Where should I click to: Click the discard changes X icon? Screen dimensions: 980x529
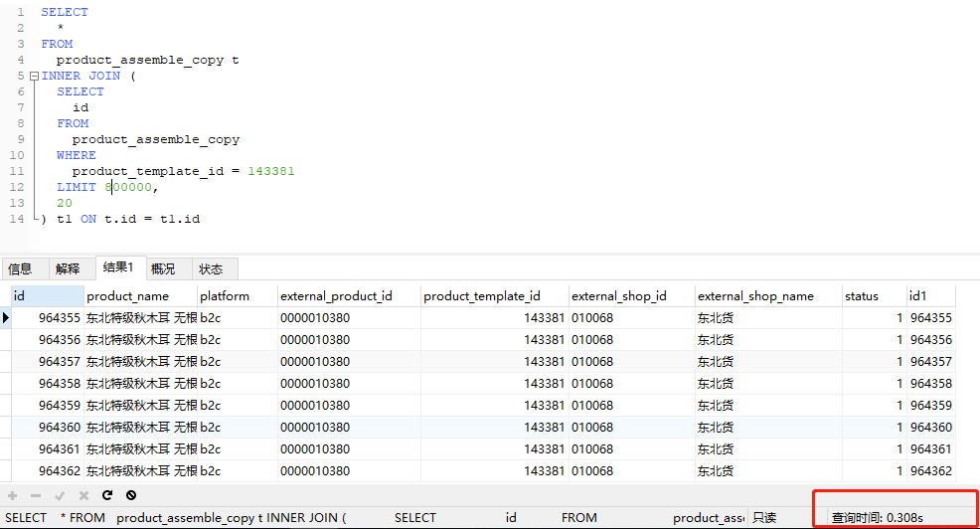tap(83, 495)
